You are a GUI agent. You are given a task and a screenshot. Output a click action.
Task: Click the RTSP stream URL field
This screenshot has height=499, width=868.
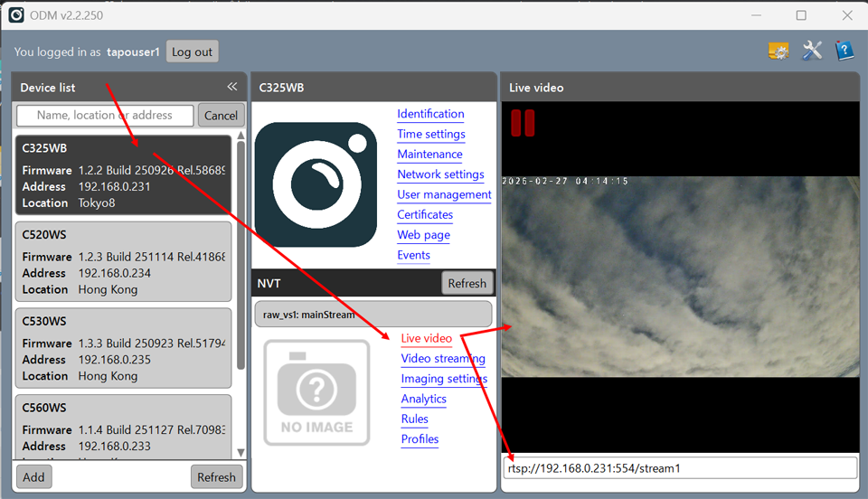[679, 468]
